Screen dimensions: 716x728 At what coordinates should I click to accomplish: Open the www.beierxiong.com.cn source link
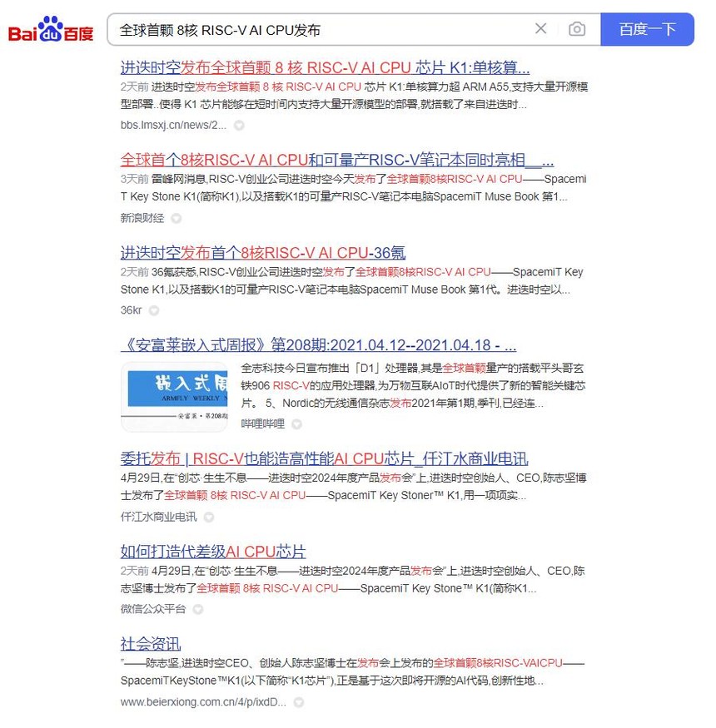click(203, 701)
